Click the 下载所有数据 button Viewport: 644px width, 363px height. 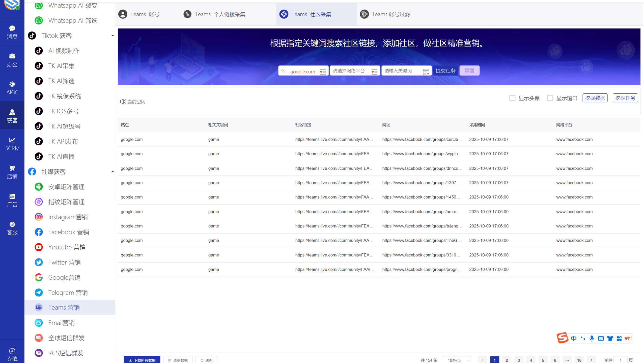[142, 360]
